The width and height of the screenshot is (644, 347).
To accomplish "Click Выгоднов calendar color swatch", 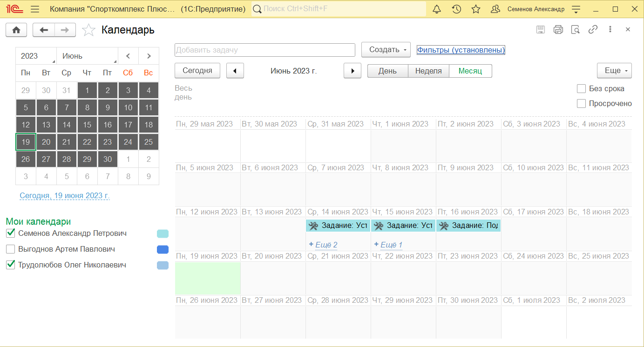I will coord(163,250).
